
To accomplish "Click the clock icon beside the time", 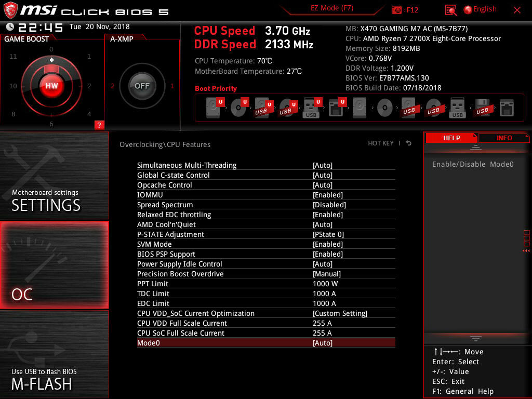I will click(x=10, y=26).
